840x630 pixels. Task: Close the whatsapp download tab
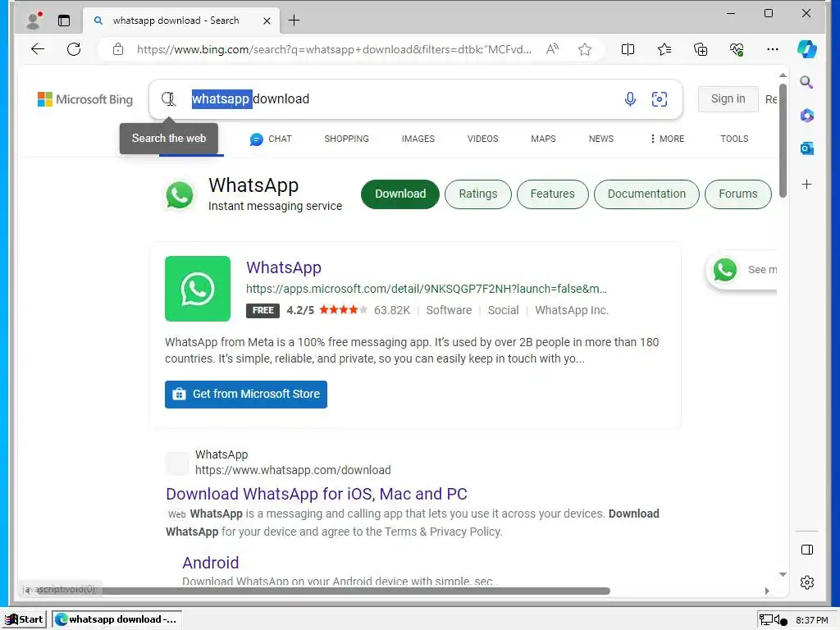click(267, 21)
